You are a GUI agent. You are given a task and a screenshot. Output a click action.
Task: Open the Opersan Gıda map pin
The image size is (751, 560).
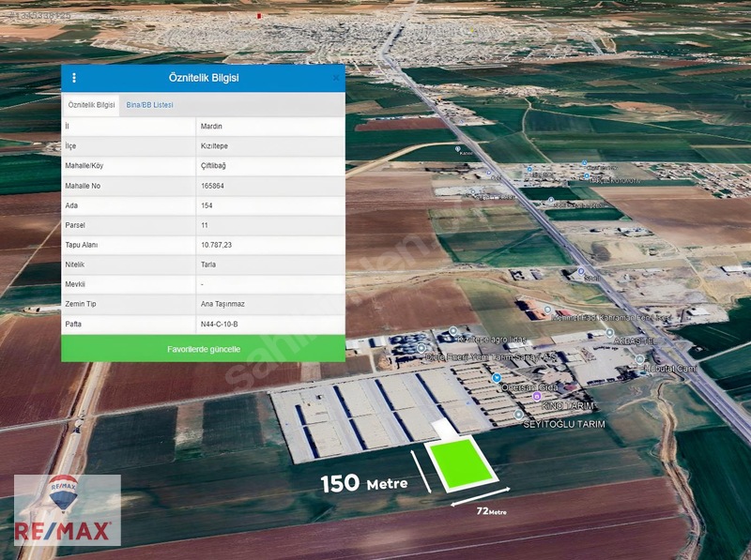point(497,378)
